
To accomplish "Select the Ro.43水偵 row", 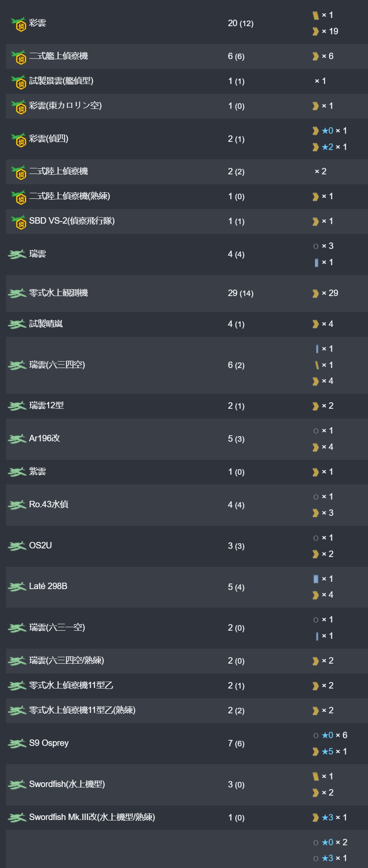I will click(187, 505).
